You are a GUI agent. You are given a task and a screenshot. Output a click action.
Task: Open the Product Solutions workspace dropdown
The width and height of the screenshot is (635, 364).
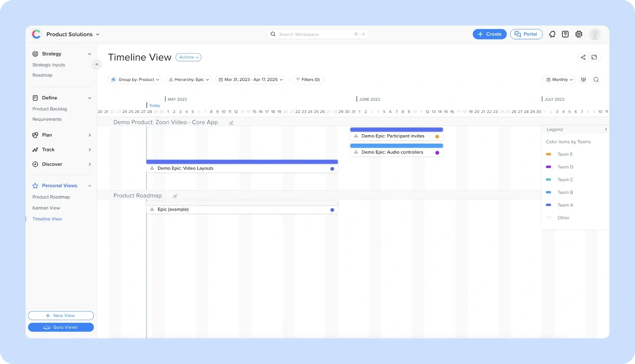pos(73,34)
